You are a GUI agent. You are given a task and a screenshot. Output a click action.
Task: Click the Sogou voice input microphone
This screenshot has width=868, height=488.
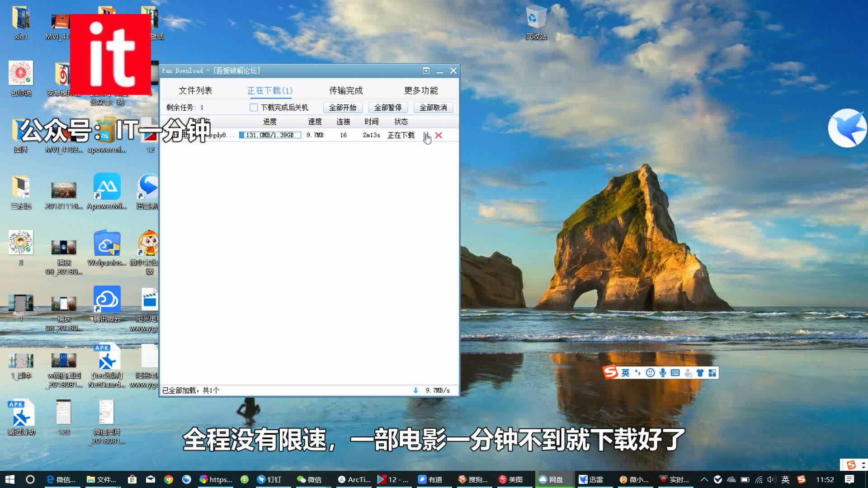pos(663,373)
